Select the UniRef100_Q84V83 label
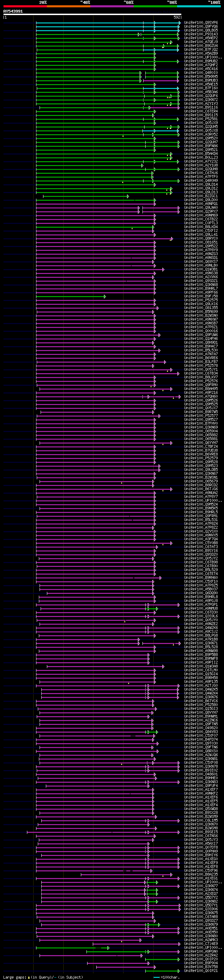The height and width of the screenshot is (980, 224). coord(201,732)
